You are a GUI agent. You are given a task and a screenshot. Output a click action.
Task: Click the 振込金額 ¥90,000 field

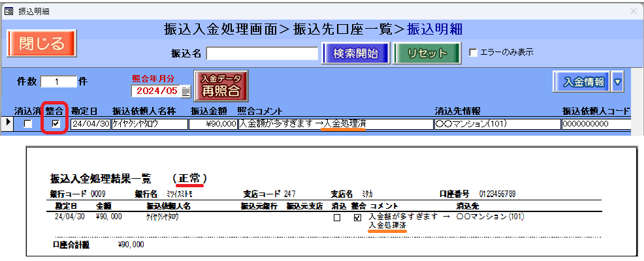[x=213, y=123]
